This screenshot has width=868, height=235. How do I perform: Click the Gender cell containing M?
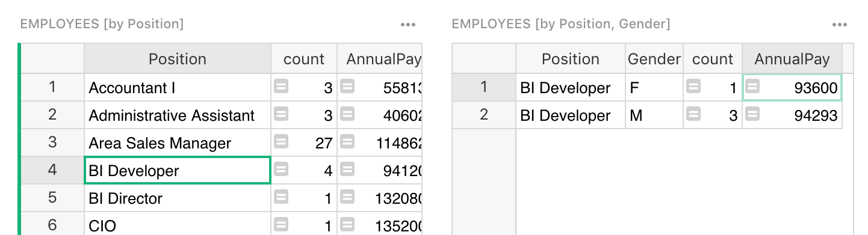point(654,115)
